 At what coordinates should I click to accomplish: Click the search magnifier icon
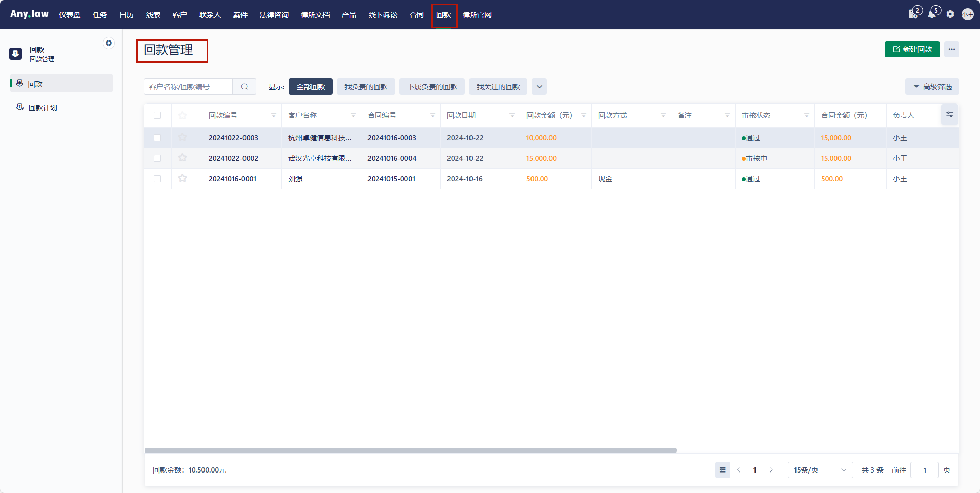click(244, 87)
